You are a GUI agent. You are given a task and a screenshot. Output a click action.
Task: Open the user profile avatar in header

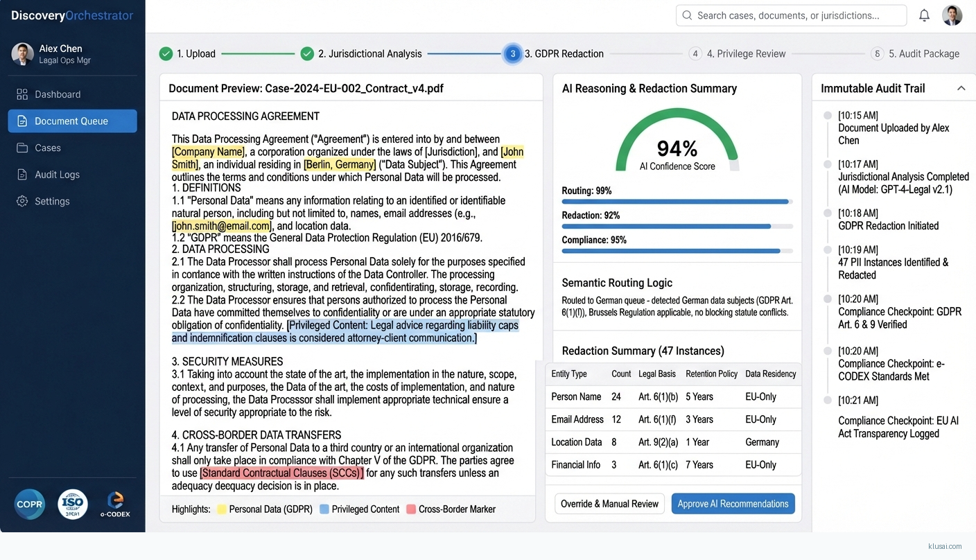pyautogui.click(x=952, y=15)
